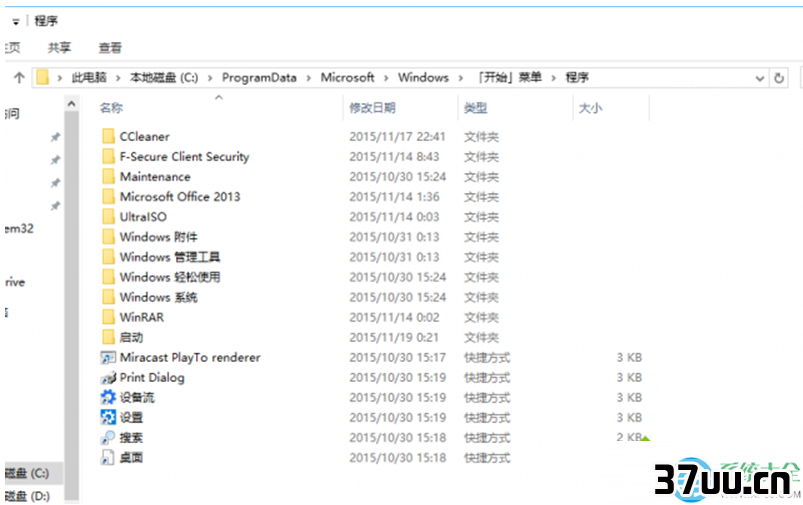Select the CCleaner folder name

(144, 136)
